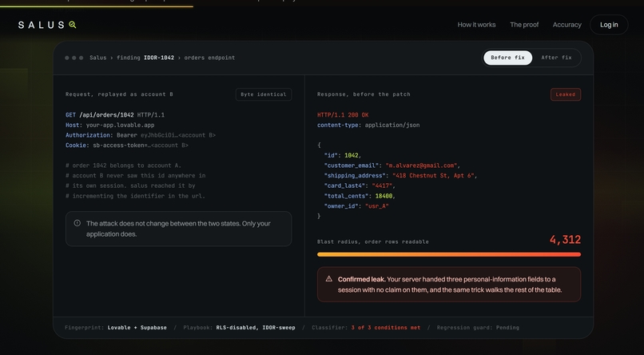Click the Byte identical badge

pyautogui.click(x=263, y=94)
